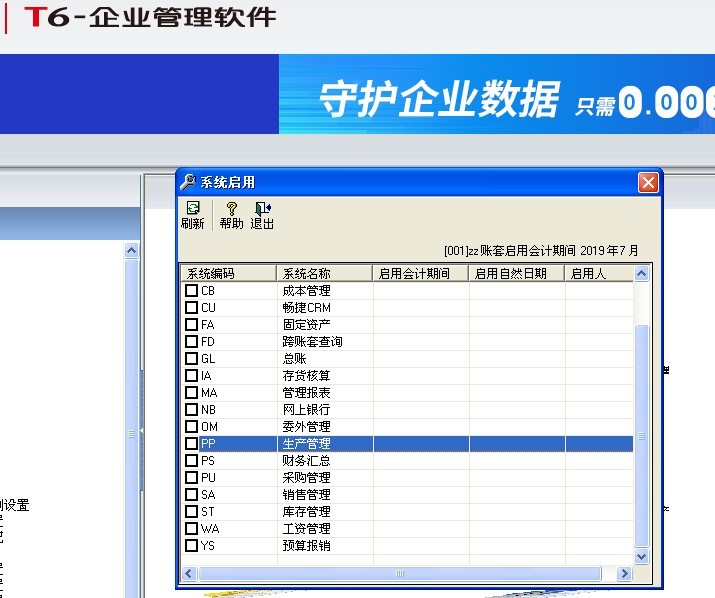Tick the PS 财务汇总 checkbox
Screen dimensions: 715x598
(x=192, y=461)
